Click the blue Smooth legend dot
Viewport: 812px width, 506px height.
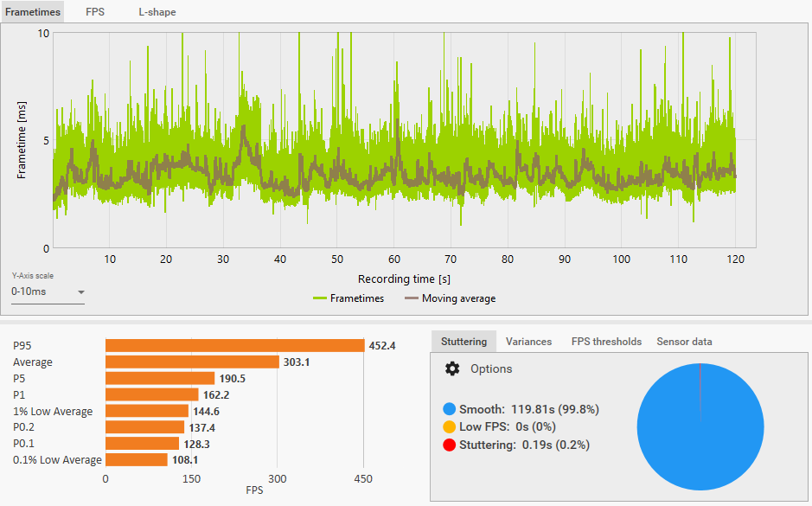(x=449, y=409)
